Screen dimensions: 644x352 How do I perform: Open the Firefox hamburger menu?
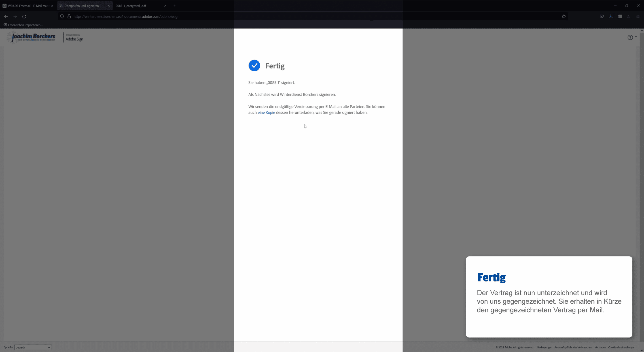pyautogui.click(x=638, y=16)
